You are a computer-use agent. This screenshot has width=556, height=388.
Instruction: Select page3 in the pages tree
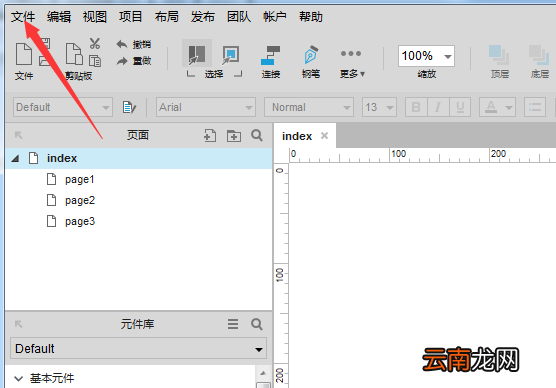pyautogui.click(x=80, y=221)
